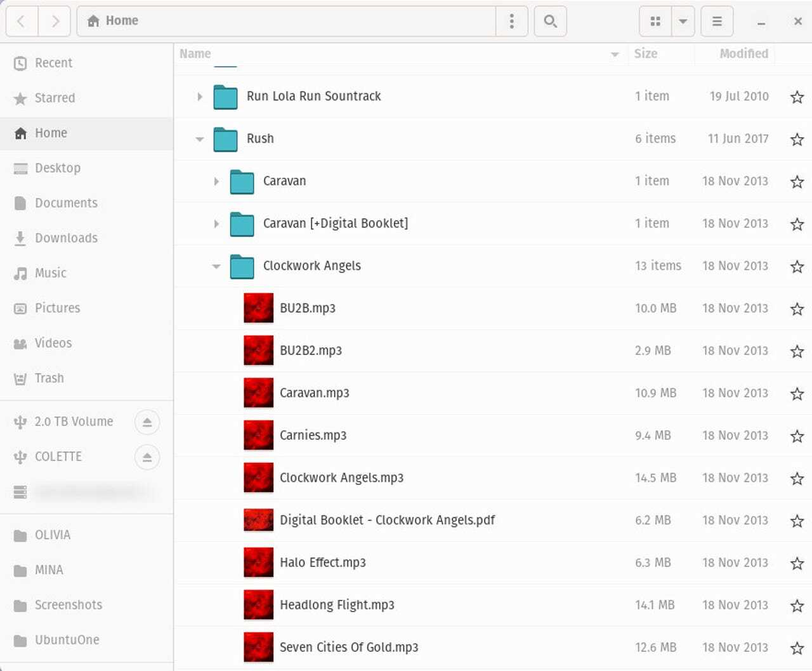Viewport: 812px width, 671px height.
Task: Open Videos in the sidebar
Action: 86,343
